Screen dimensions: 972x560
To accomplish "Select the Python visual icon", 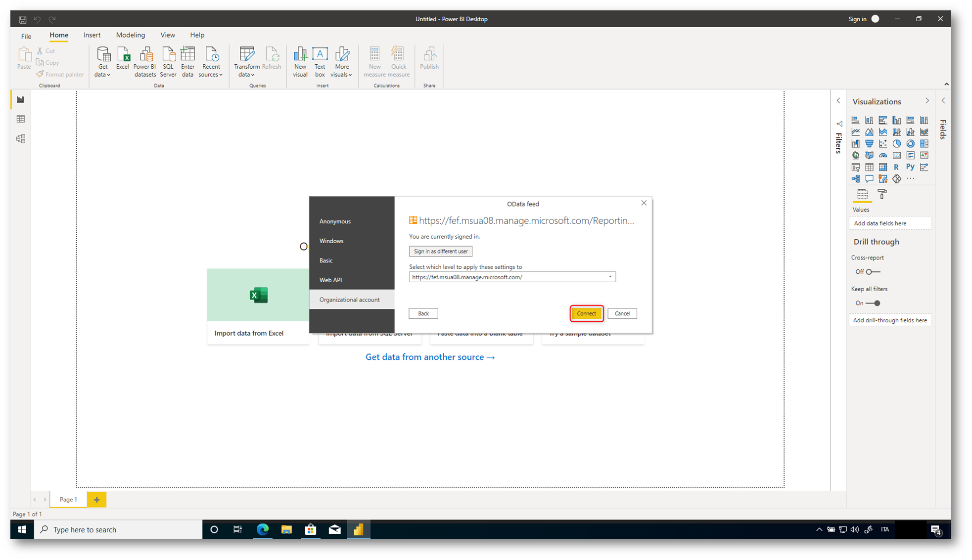I will point(910,167).
